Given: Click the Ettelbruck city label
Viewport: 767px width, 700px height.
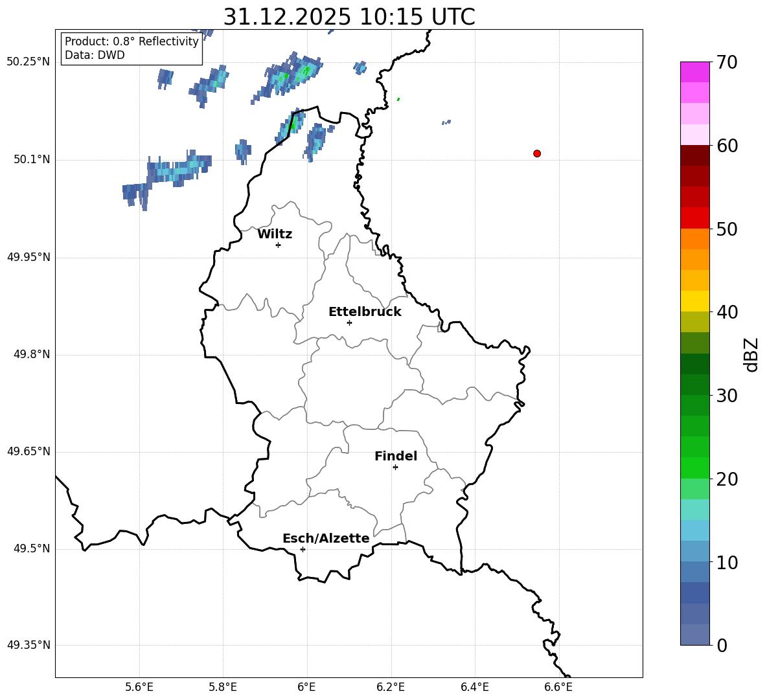Looking at the screenshot, I should [x=365, y=312].
